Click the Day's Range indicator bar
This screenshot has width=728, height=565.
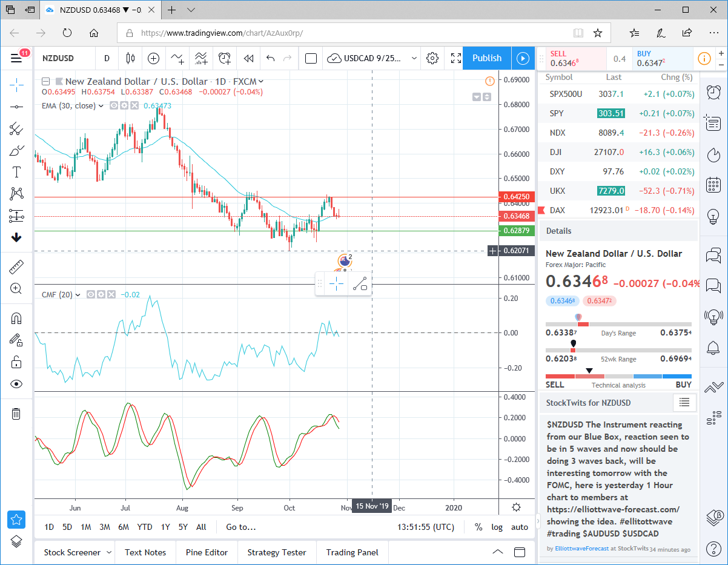tap(618, 324)
